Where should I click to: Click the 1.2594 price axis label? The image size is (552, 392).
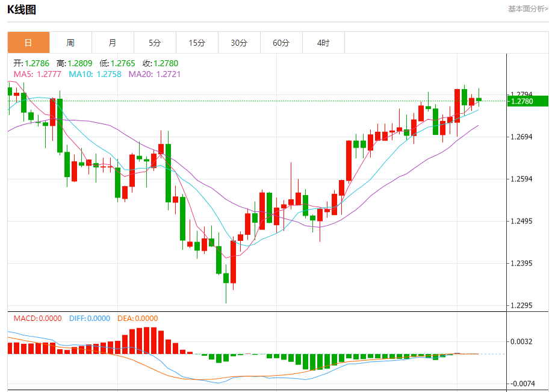click(x=521, y=179)
